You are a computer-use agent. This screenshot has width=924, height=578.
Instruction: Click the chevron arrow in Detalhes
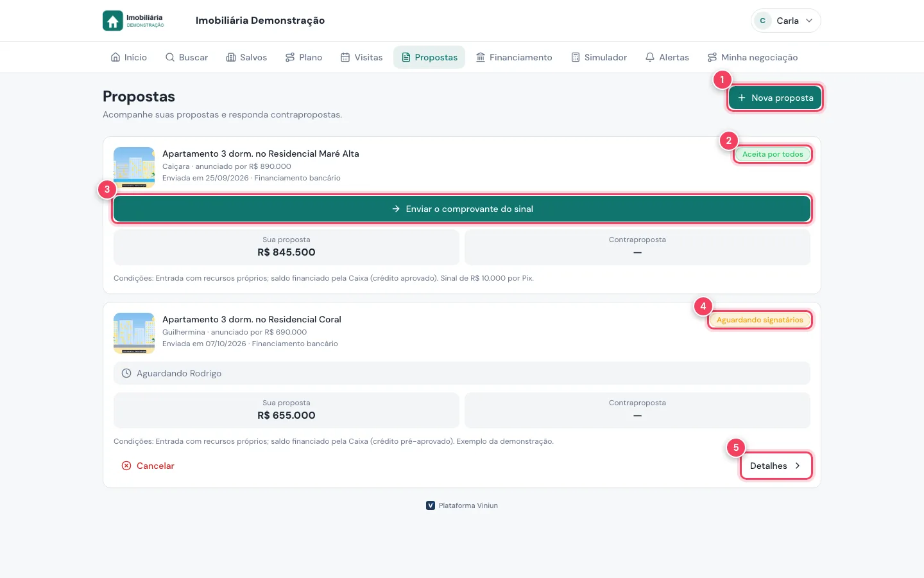click(798, 466)
